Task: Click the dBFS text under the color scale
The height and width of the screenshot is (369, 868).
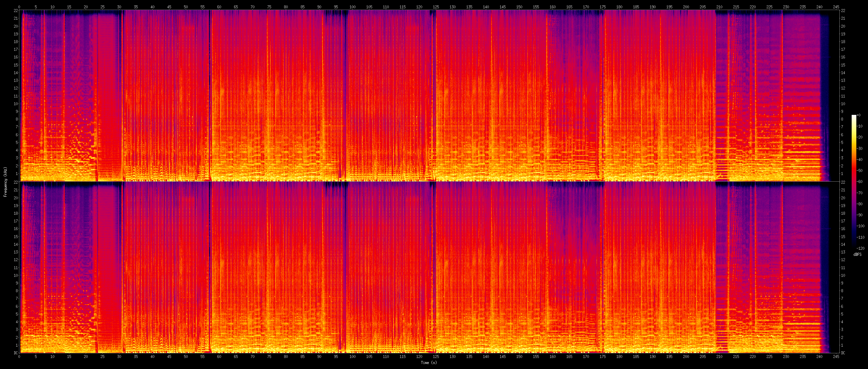Action: click(x=857, y=255)
